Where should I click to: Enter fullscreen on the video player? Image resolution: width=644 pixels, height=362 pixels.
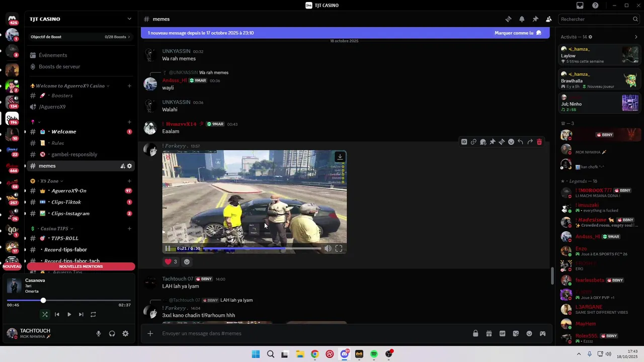[339, 248]
